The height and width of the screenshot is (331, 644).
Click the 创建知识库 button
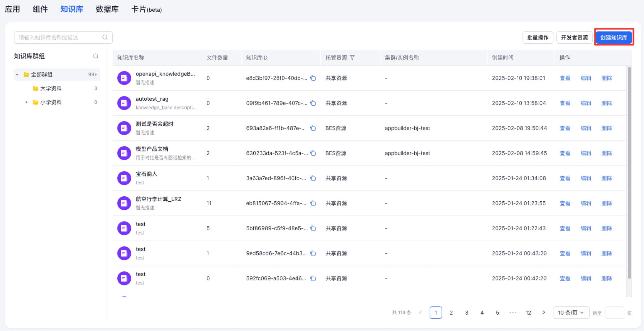tap(614, 38)
